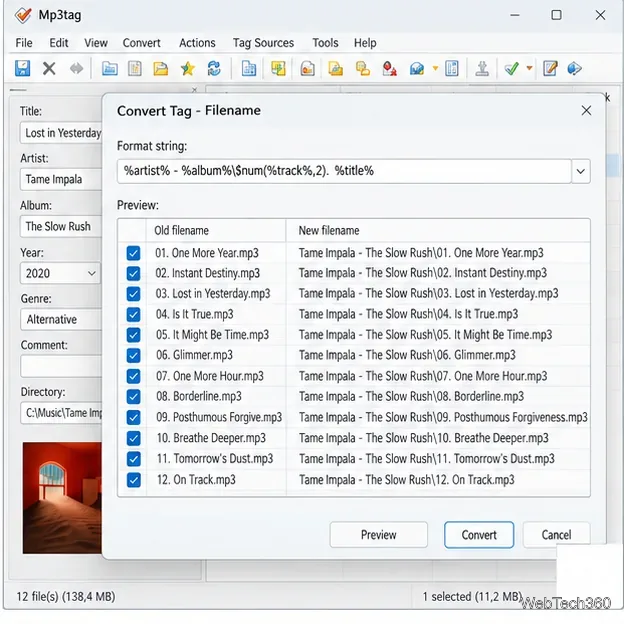
Task: Click the Old filename column header
Action: [x=216, y=230]
